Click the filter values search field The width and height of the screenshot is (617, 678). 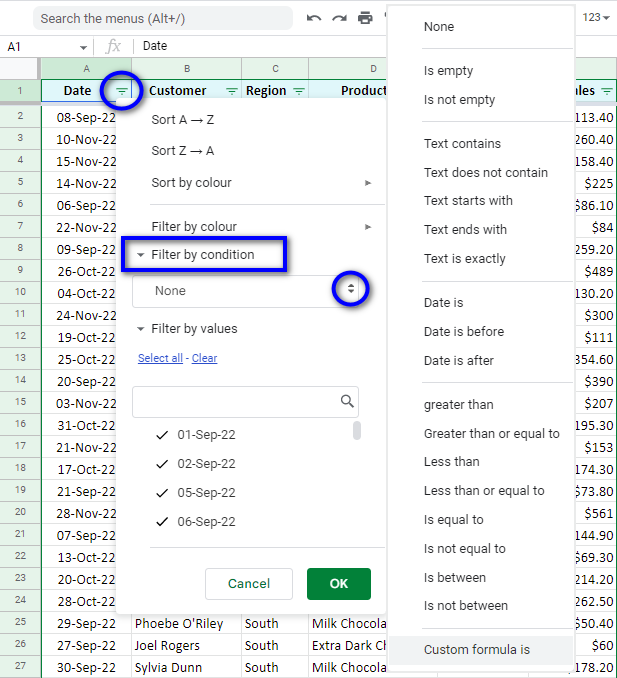point(246,402)
